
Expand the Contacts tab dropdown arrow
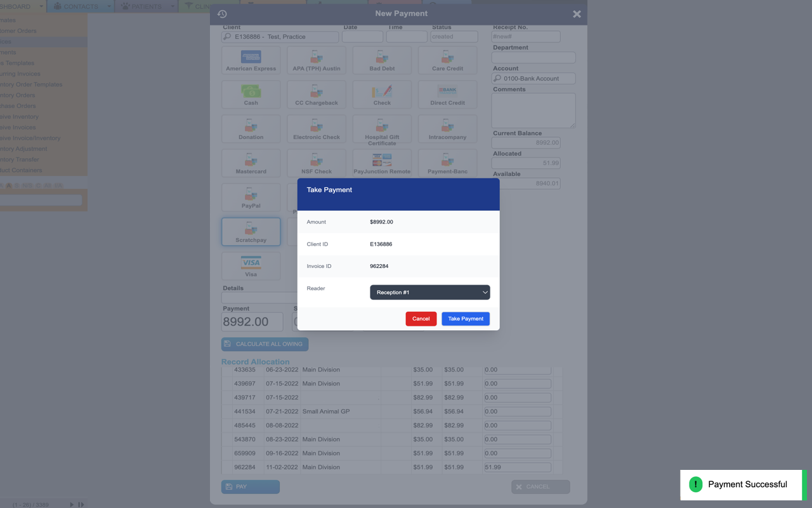(x=108, y=6)
